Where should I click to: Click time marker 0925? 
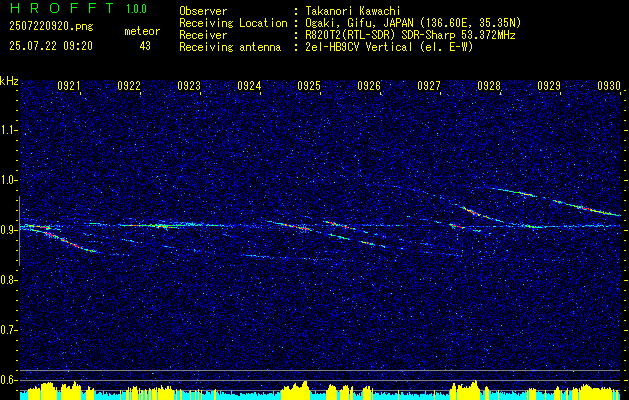pyautogui.click(x=309, y=85)
